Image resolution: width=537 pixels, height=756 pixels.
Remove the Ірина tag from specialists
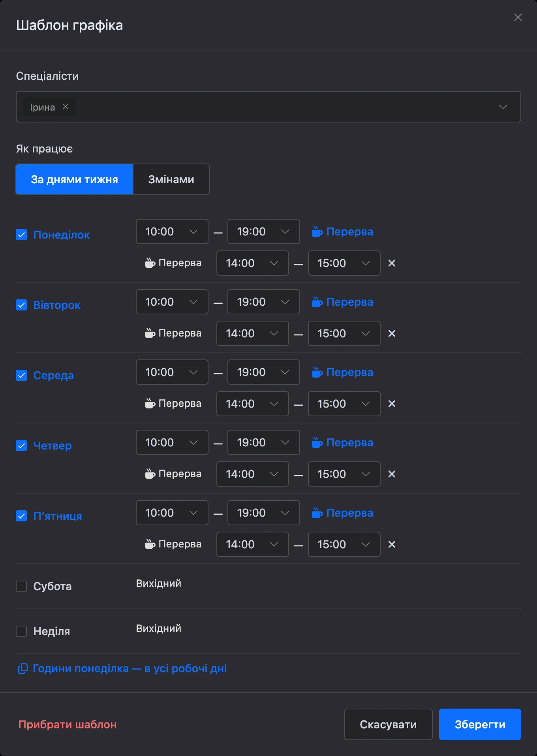pos(66,107)
